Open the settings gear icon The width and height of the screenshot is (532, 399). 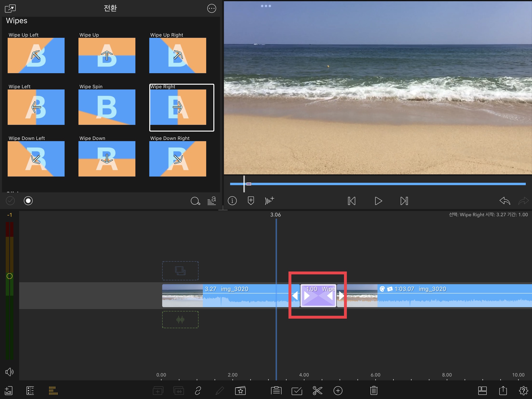coord(523,391)
